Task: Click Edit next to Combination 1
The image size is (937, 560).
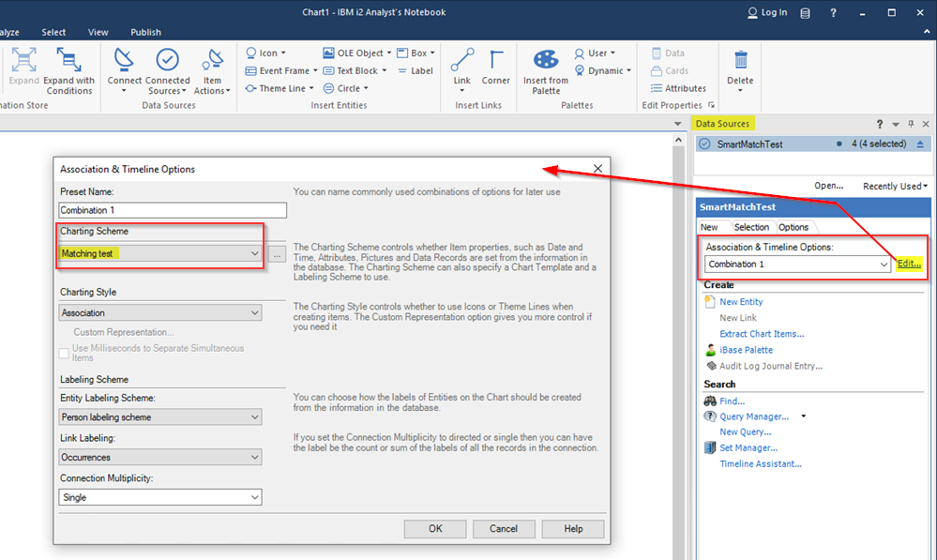Action: [x=907, y=263]
